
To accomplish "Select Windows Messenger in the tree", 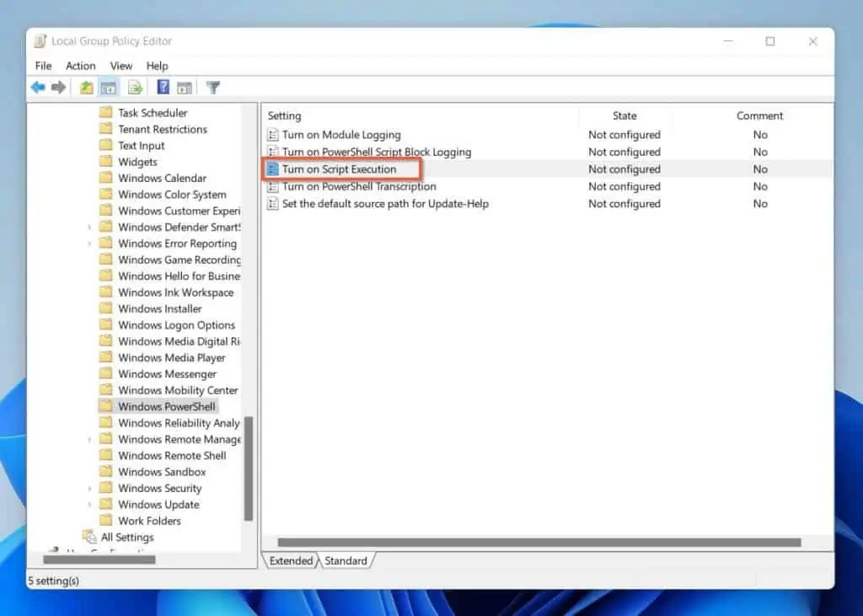I will 168,374.
